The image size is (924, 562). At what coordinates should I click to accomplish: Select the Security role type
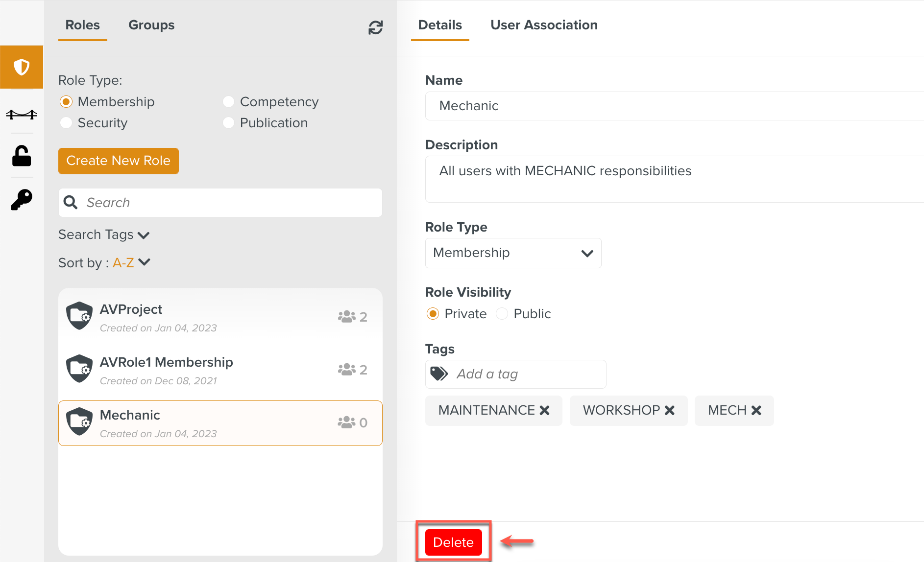pos(66,123)
